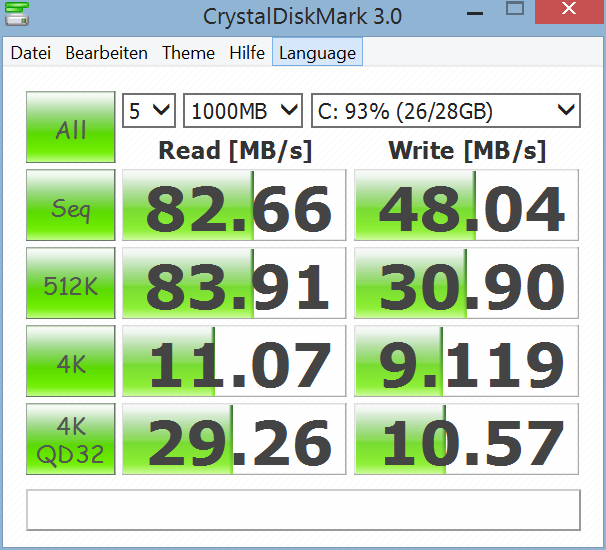Click the Write [MB/s] column header
Image resolution: width=606 pixels, height=550 pixels.
[x=467, y=150]
